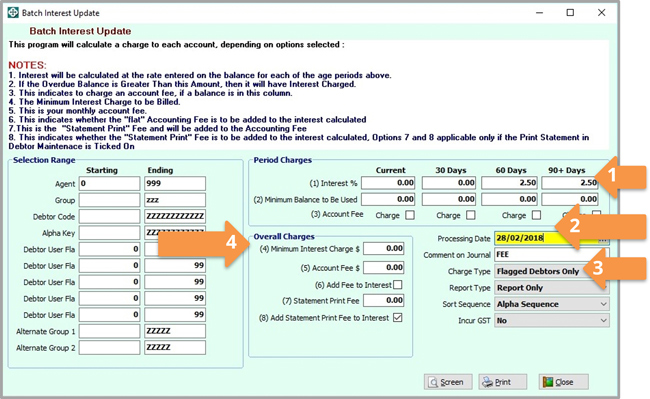Click the 60 Days Minimum Balance field
Viewport: 650px width, 399px height.
[509, 199]
